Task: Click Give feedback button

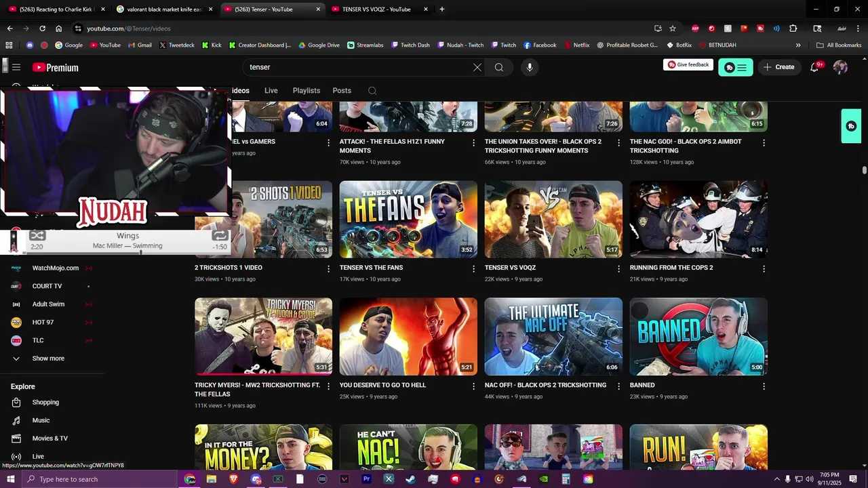Action: tap(688, 65)
